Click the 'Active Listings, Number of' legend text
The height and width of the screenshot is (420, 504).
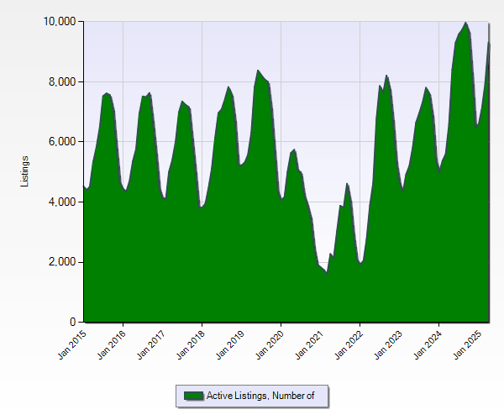(260, 396)
